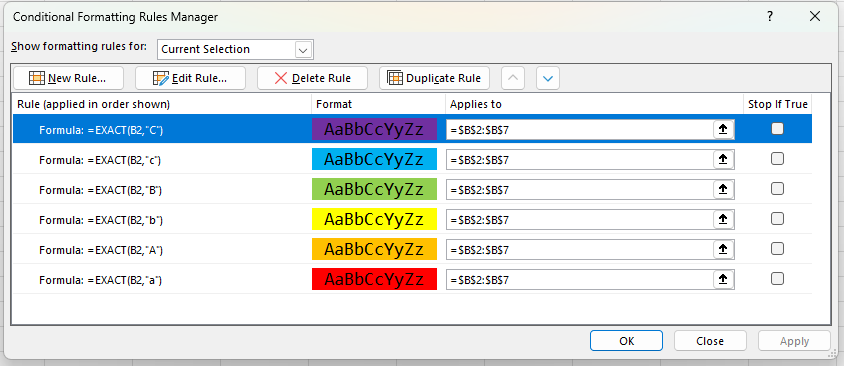Enable Stop If True for EXACT(B2,"C") rule

777,129
